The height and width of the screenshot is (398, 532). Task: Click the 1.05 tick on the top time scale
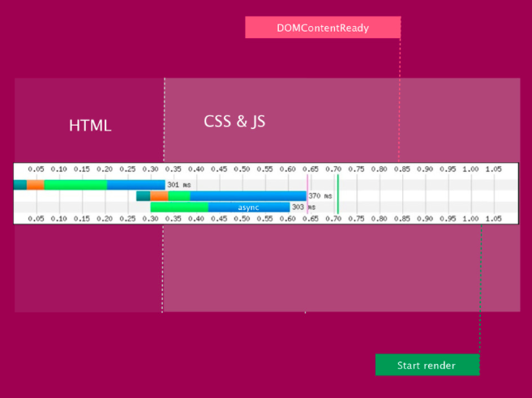[x=494, y=169]
